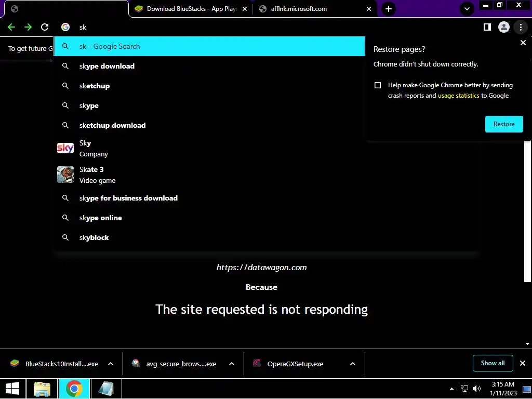Open the profile avatar menu
This screenshot has width=532, height=399.
pos(504,27)
